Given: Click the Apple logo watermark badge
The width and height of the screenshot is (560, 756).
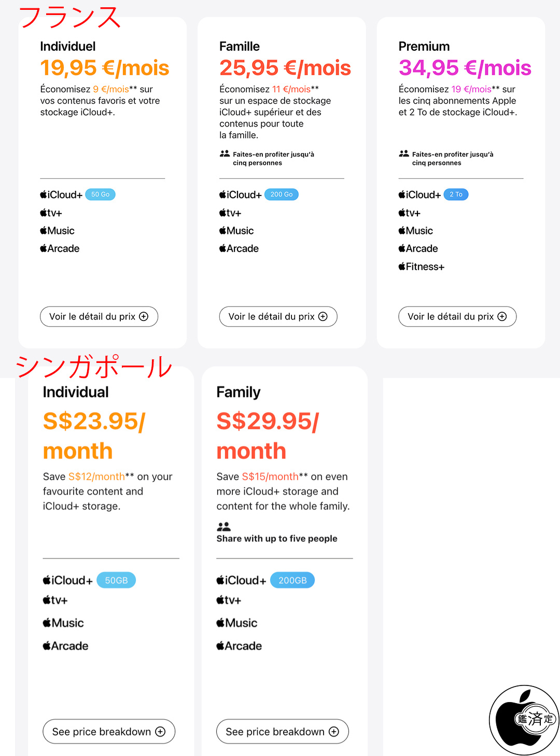Looking at the screenshot, I should (524, 719).
